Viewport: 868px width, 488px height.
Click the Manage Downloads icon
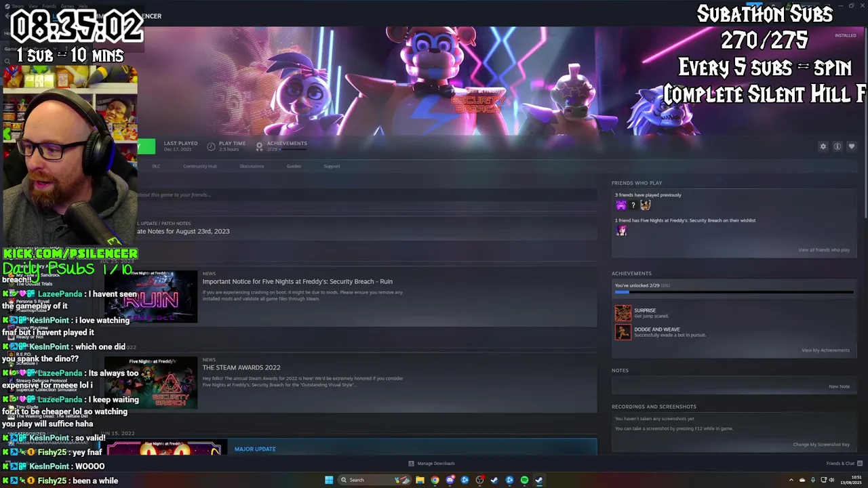tap(411, 464)
